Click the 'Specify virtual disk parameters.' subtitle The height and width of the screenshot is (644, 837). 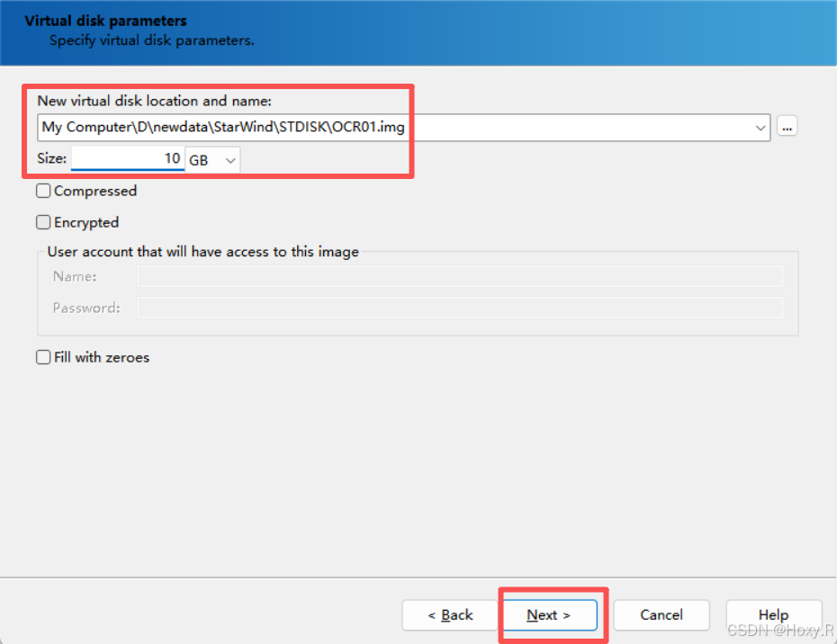[x=151, y=40]
